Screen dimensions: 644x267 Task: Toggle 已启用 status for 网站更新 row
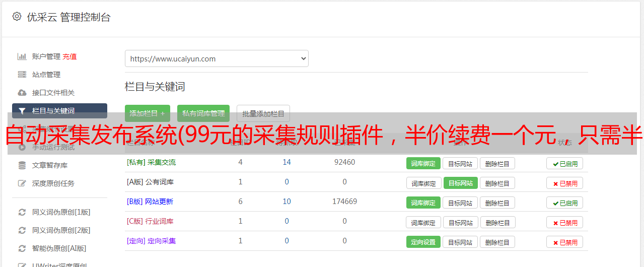[565, 203]
